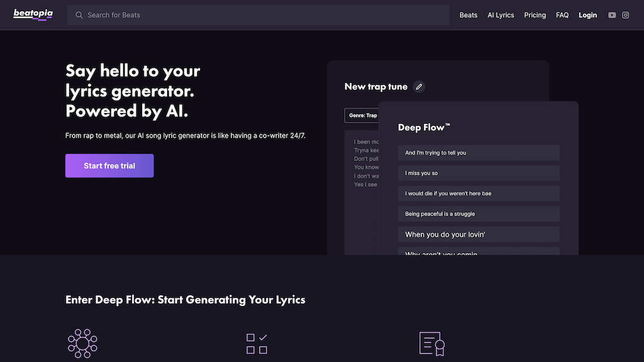The image size is (644, 362).
Task: Open the AI Lyrics page
Action: point(501,15)
